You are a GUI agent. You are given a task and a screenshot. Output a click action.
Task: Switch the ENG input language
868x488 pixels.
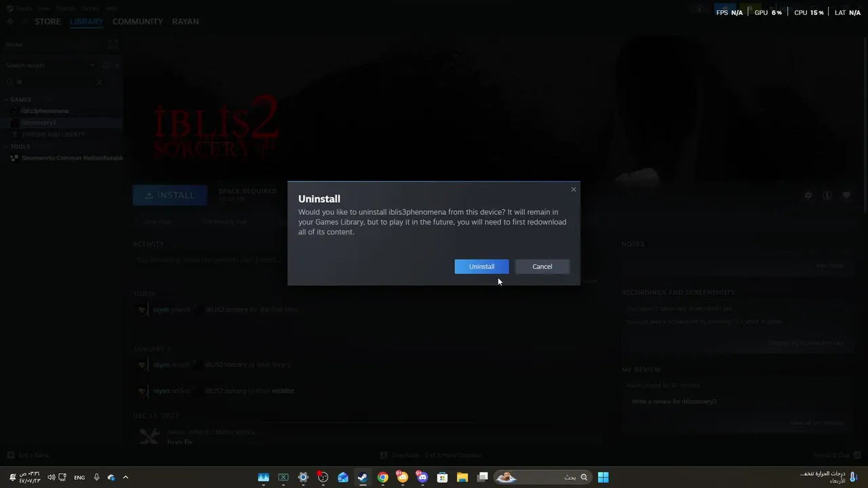(x=79, y=477)
